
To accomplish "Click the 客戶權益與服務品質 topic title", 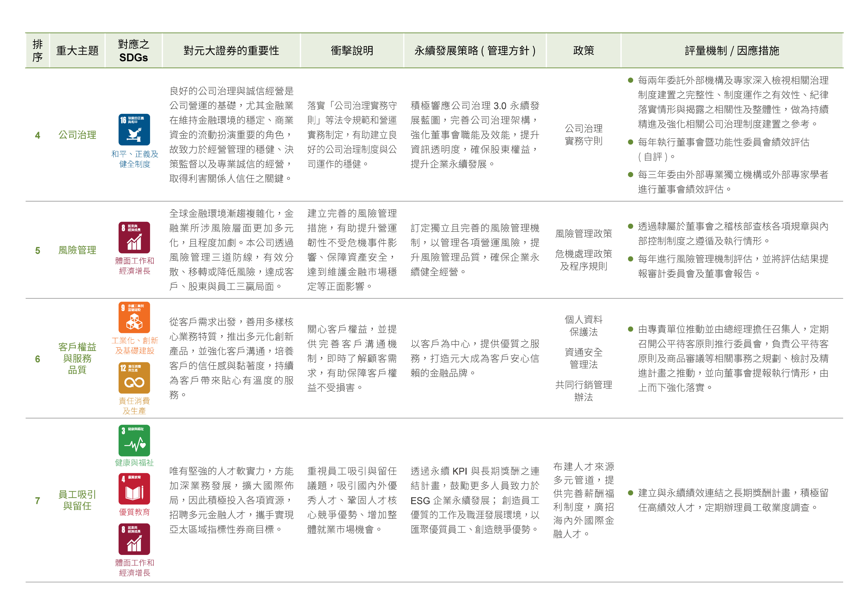I will pyautogui.click(x=77, y=358).
